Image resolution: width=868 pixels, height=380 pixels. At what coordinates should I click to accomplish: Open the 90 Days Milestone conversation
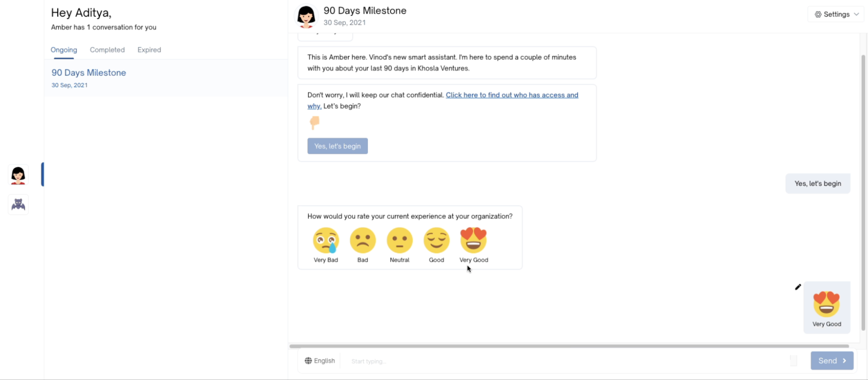pos(89,73)
